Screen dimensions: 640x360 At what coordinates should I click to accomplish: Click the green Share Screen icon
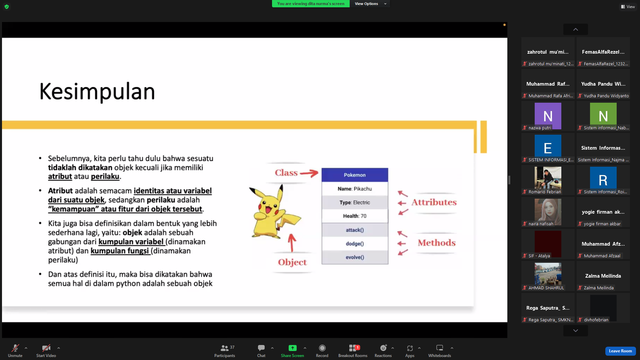pyautogui.click(x=292, y=348)
